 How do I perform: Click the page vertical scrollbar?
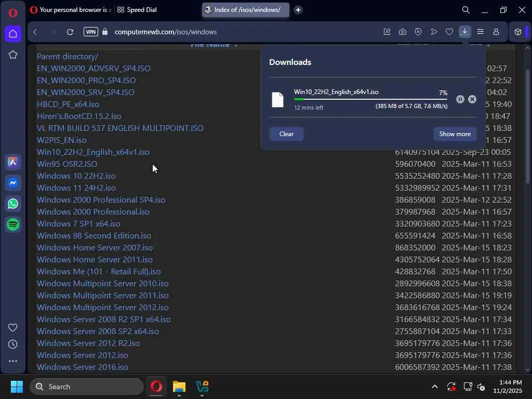click(528, 126)
